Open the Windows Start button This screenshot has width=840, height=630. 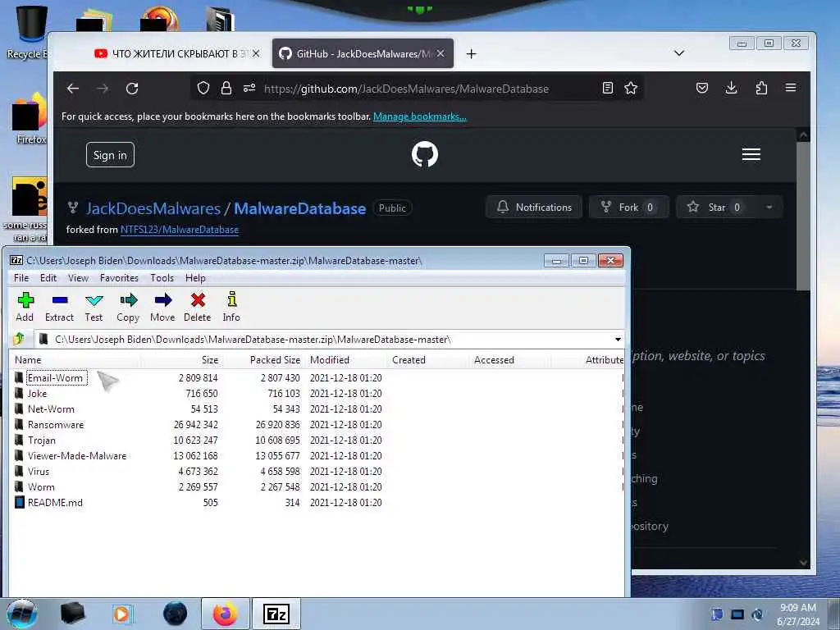click(x=22, y=614)
